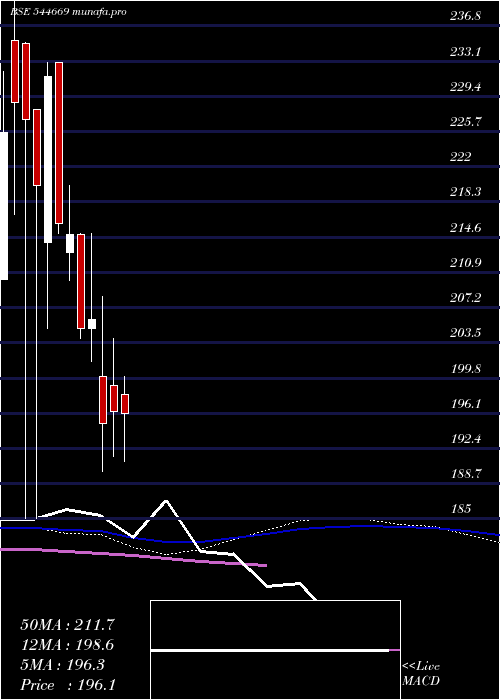Click the last red candlestick near 196.1
Image resolution: width=500 pixels, height=700 pixels.
point(125,404)
